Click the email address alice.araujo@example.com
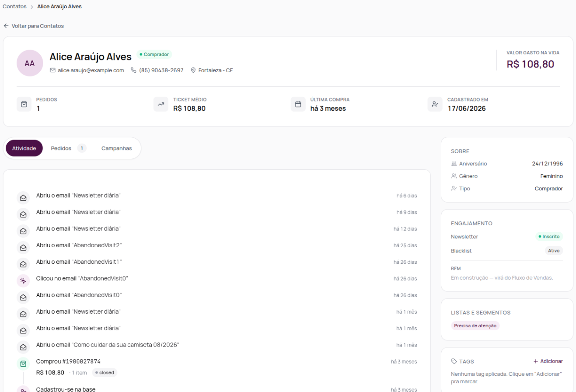Viewport: 576px width, 392px height. pos(91,70)
